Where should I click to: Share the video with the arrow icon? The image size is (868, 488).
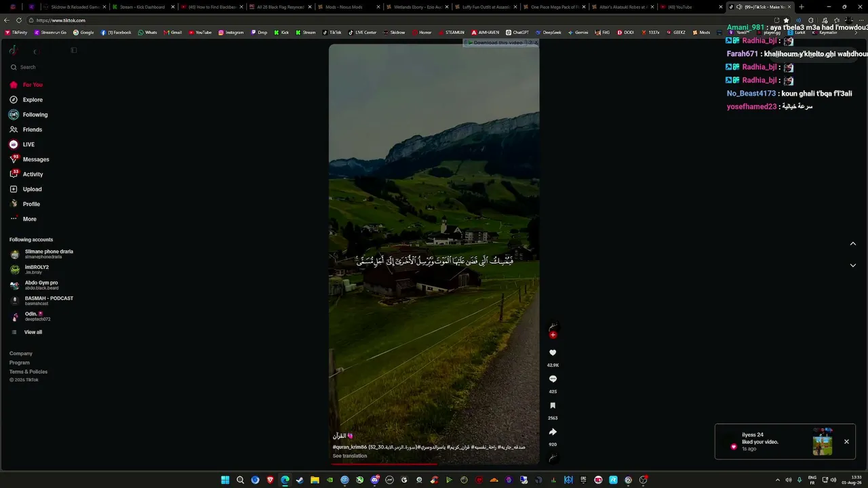click(x=553, y=432)
